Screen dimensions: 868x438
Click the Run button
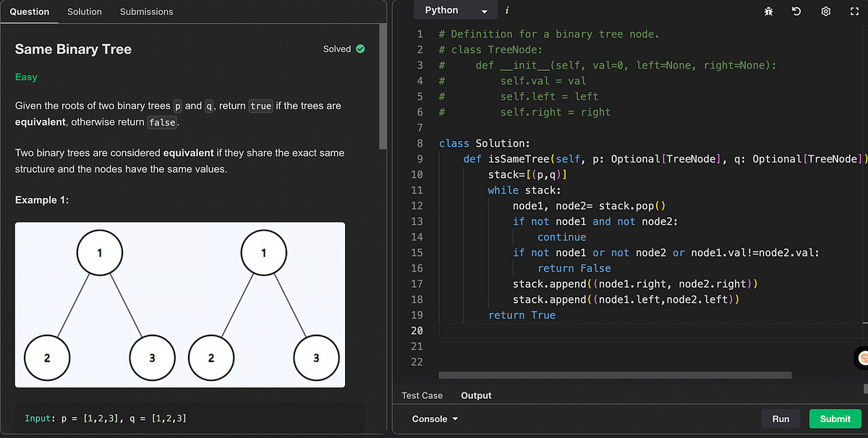780,418
